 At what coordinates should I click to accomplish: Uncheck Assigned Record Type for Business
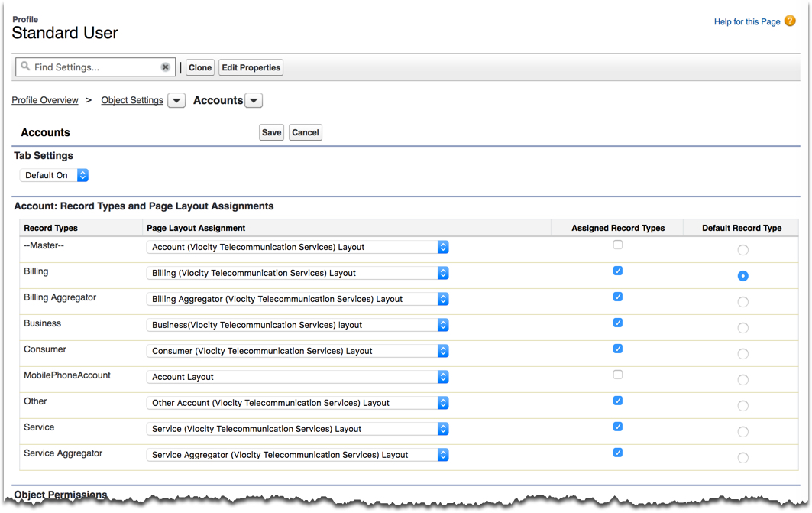[617, 322]
